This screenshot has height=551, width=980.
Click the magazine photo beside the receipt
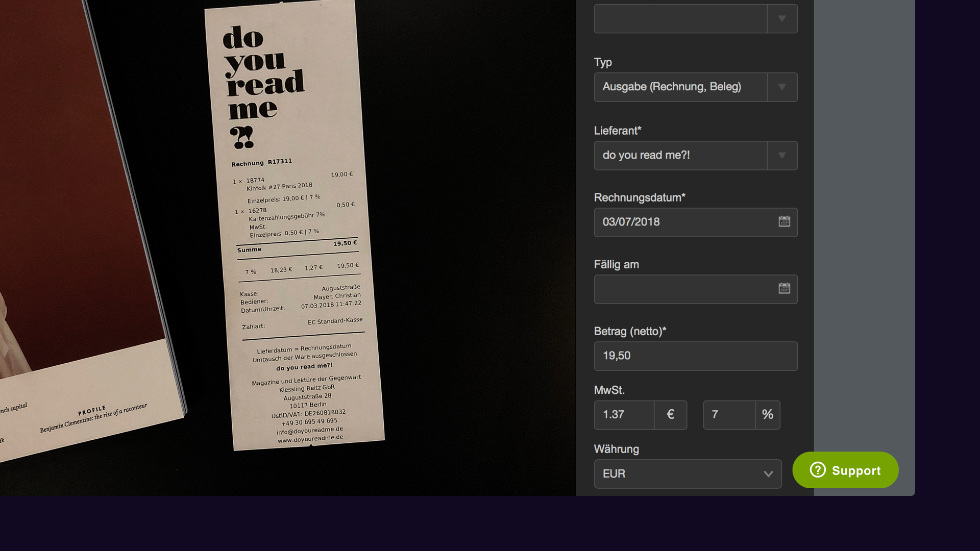(92, 230)
